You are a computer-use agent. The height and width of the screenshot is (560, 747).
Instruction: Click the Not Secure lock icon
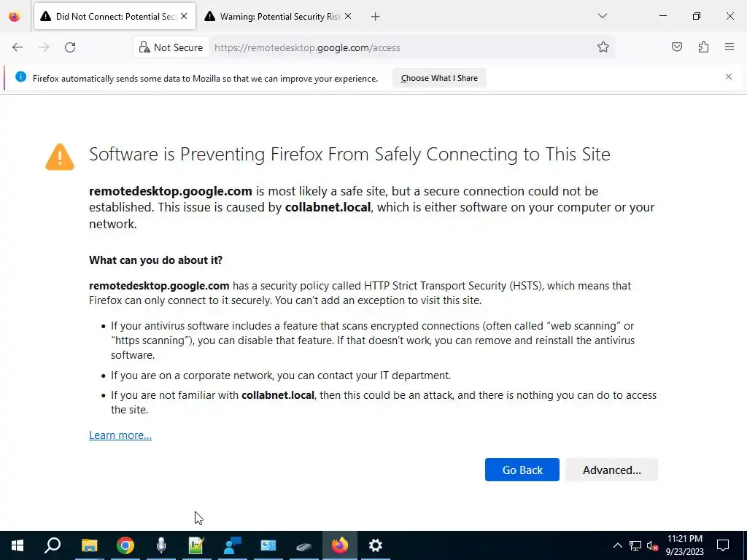click(144, 47)
